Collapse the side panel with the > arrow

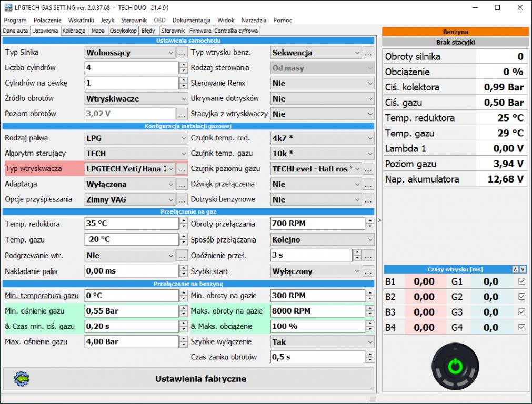pos(379,220)
